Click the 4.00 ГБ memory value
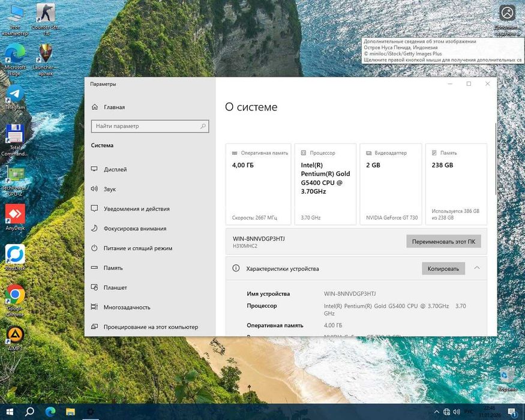Image resolution: width=525 pixels, height=420 pixels. point(333,325)
